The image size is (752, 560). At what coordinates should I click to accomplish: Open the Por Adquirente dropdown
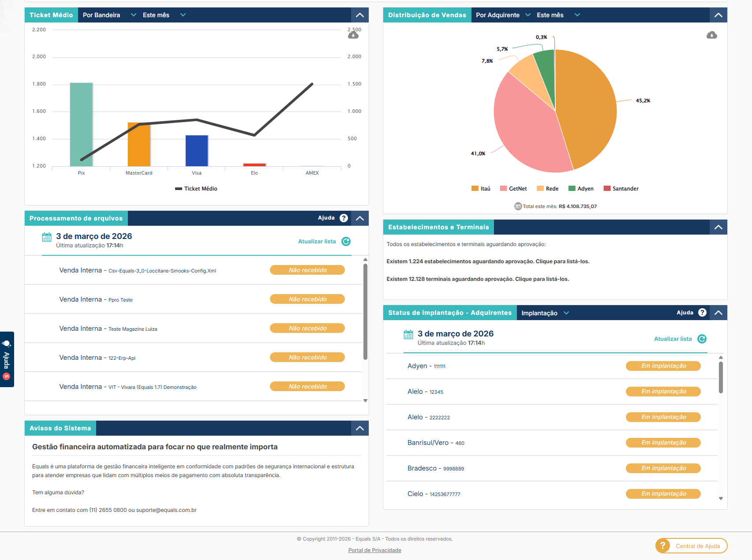coord(503,15)
